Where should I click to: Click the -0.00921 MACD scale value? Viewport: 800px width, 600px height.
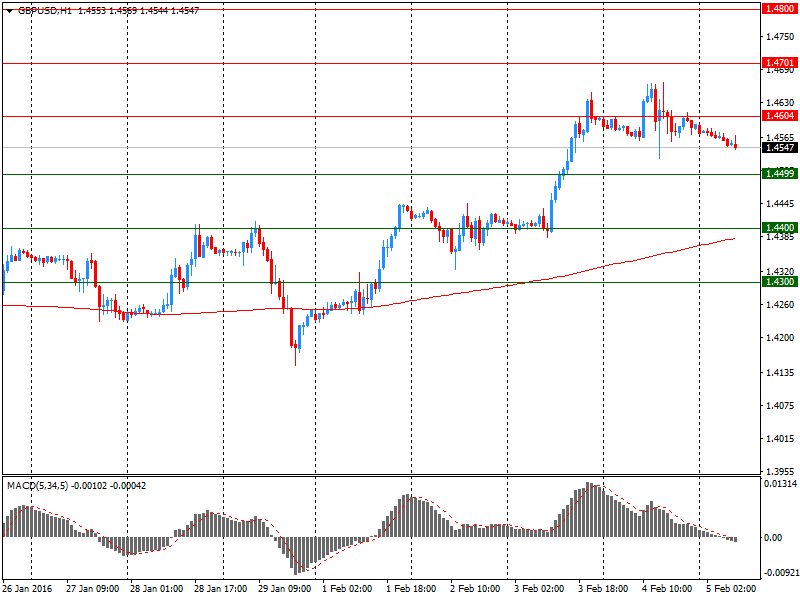(x=781, y=573)
